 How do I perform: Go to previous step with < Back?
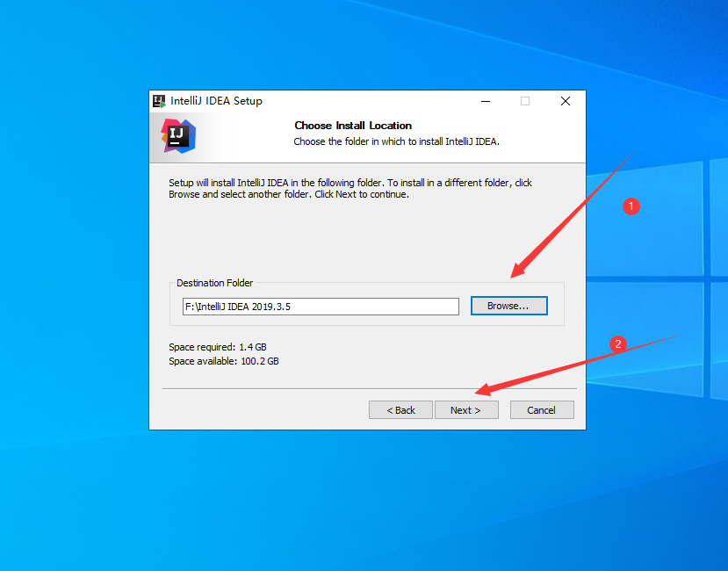400,410
